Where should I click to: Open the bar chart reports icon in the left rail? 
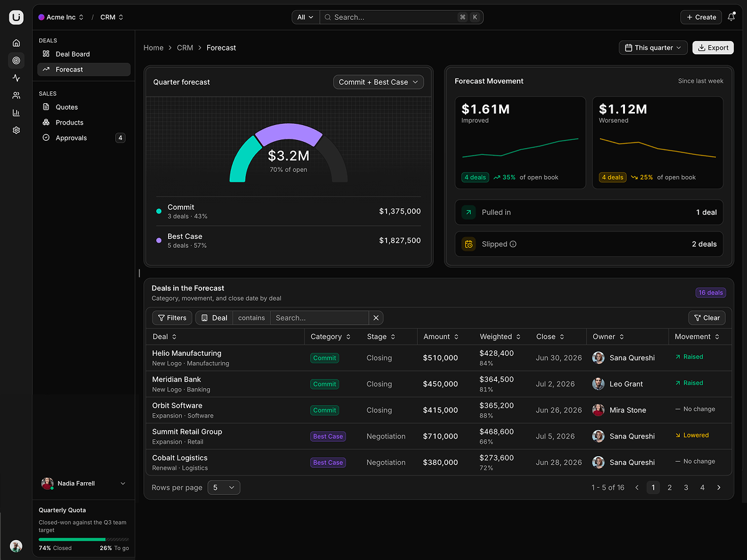point(16,113)
